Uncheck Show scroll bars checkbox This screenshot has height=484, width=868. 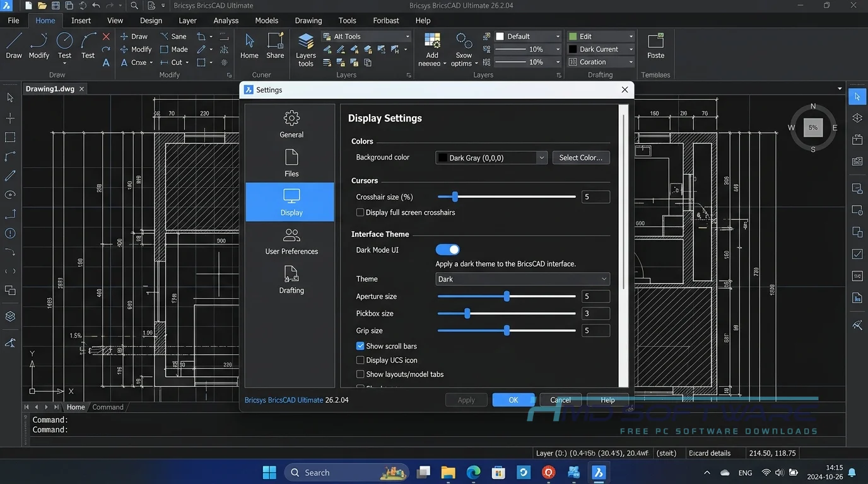point(360,346)
